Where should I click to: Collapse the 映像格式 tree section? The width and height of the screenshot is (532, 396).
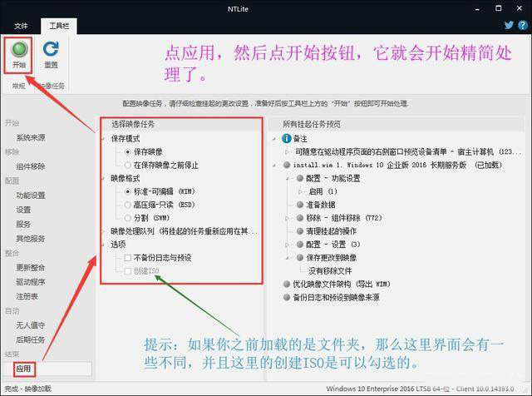[103, 179]
